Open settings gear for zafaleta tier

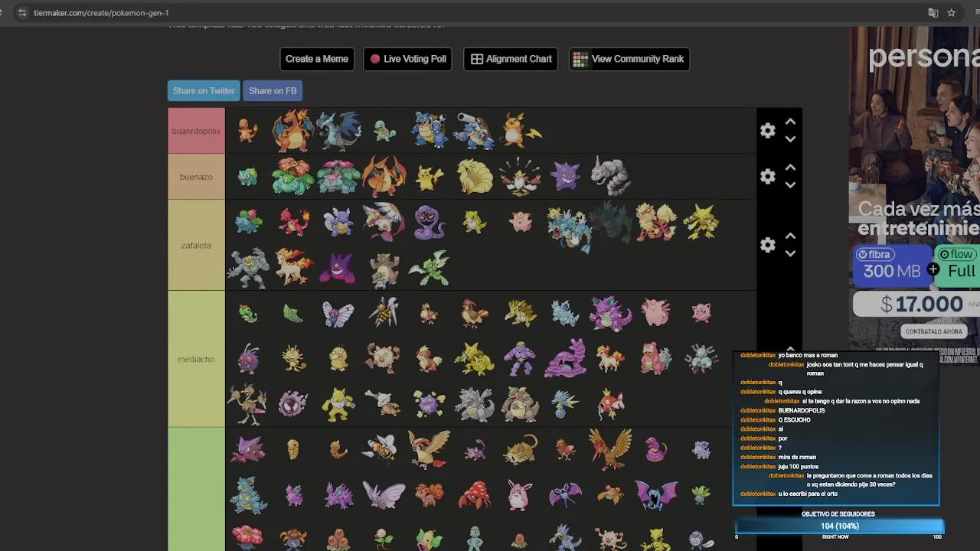768,245
